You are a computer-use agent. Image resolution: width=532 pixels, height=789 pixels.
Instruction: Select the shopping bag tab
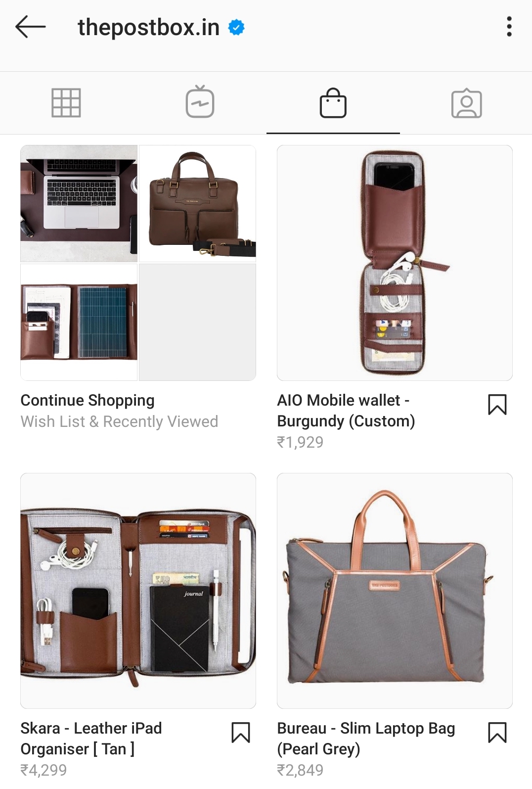[x=333, y=103]
